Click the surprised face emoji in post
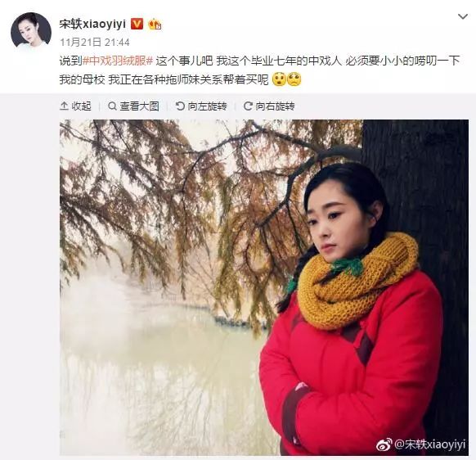 pyautogui.click(x=279, y=79)
